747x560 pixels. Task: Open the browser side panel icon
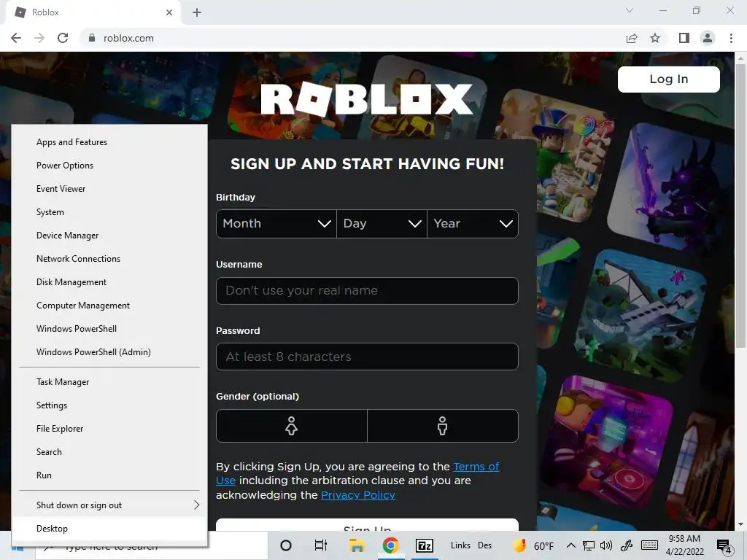[684, 38]
